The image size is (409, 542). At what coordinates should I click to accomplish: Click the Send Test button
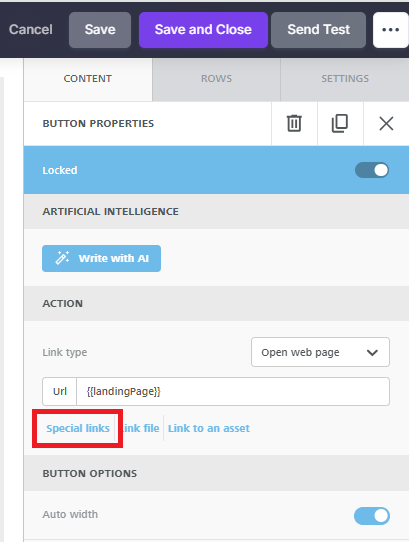[318, 30]
